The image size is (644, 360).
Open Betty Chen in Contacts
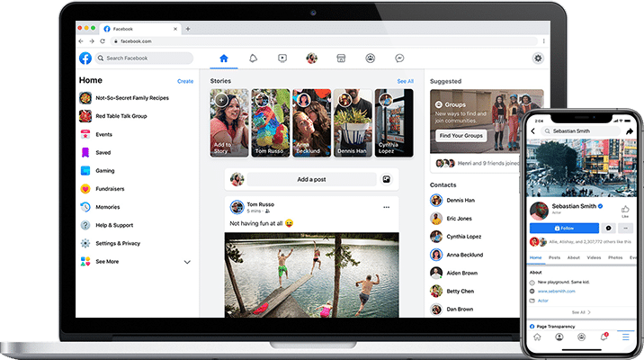pos(452,291)
